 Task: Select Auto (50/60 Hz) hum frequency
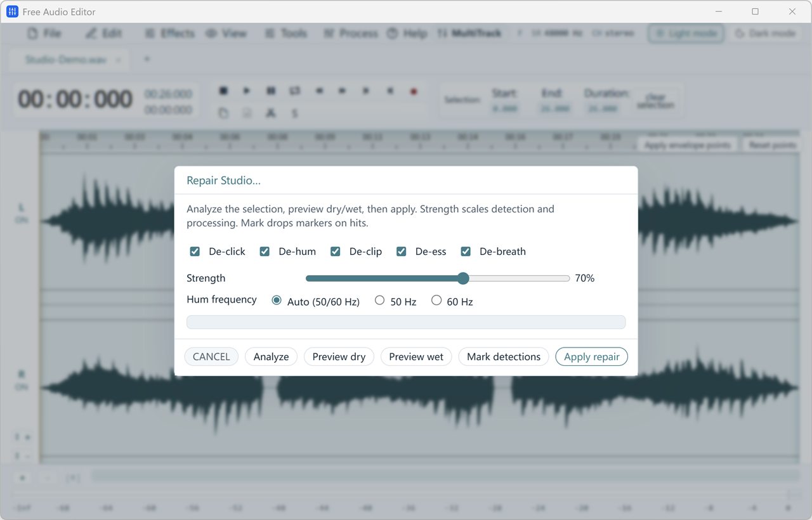(277, 301)
